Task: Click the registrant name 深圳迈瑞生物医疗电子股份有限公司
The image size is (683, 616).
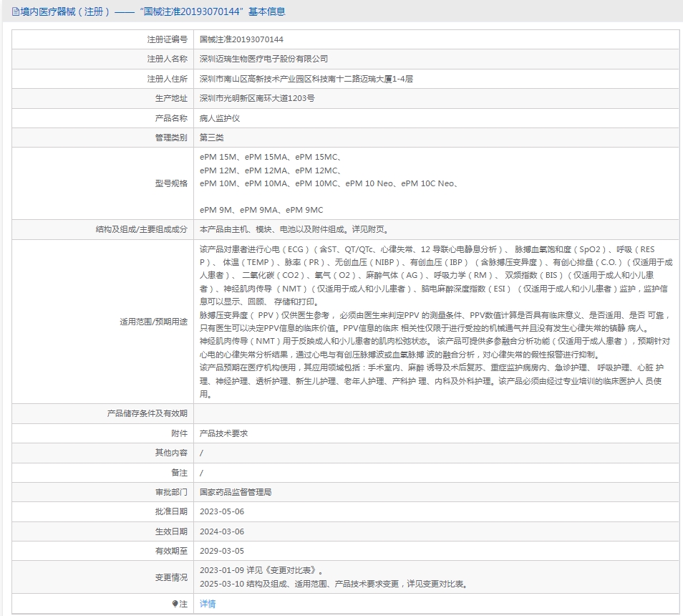Action: [x=263, y=59]
